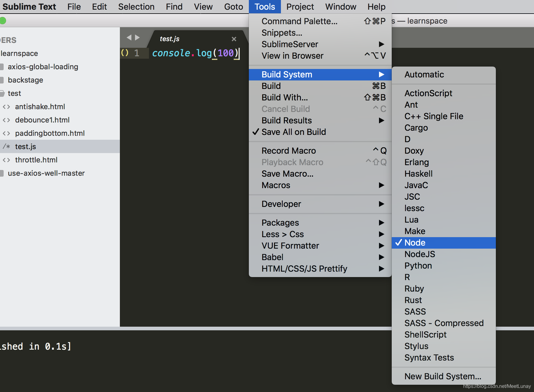Image resolution: width=534 pixels, height=392 pixels.
Task: Choose C++ Single File build system
Action: 444,116
